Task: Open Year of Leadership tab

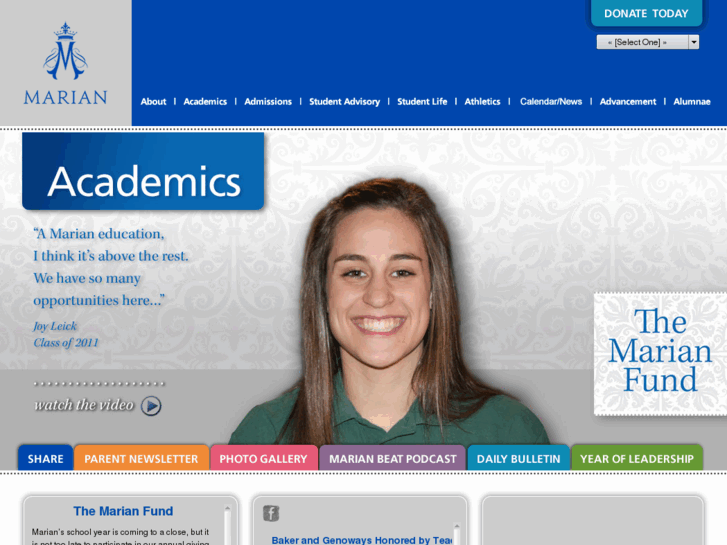Action: point(637,458)
